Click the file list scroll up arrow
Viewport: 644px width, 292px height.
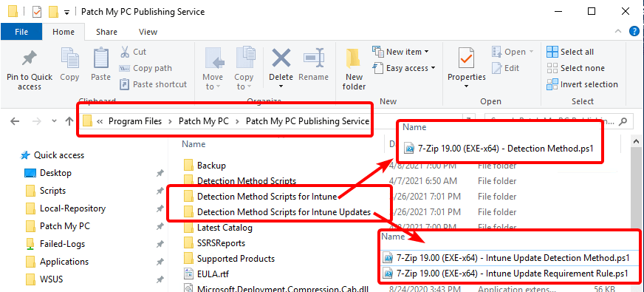[x=636, y=142]
